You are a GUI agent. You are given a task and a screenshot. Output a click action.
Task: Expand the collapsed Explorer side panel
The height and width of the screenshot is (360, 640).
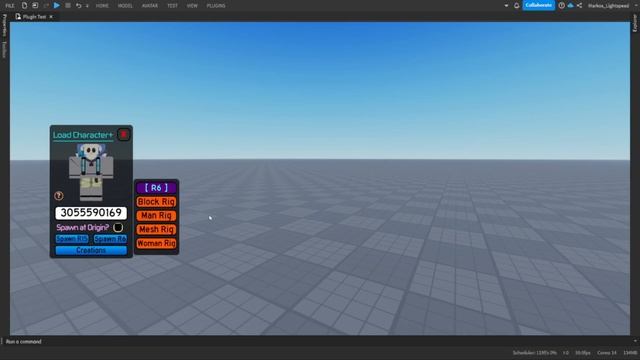(x=635, y=23)
